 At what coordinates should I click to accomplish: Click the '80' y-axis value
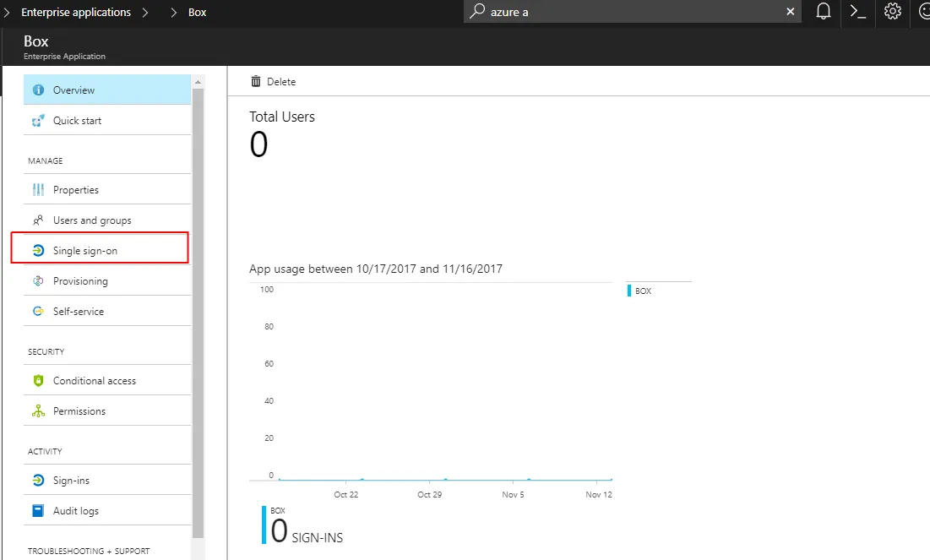click(269, 327)
